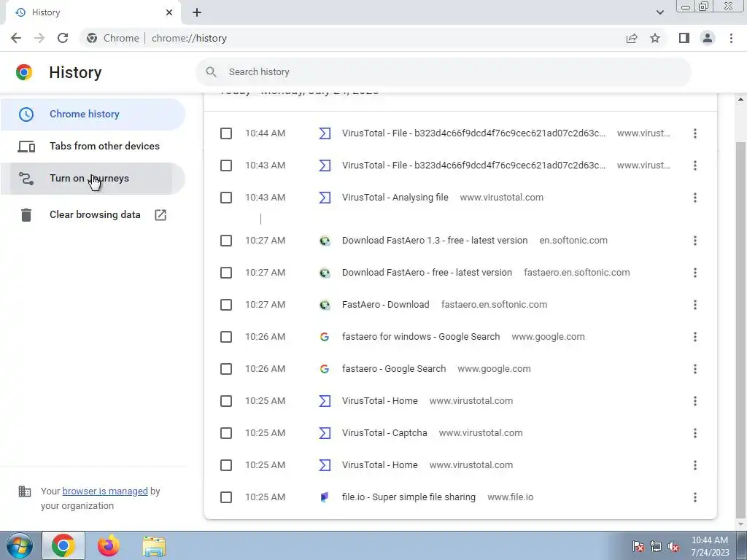Open the tab search chevron
The image size is (747, 560).
tap(659, 12)
